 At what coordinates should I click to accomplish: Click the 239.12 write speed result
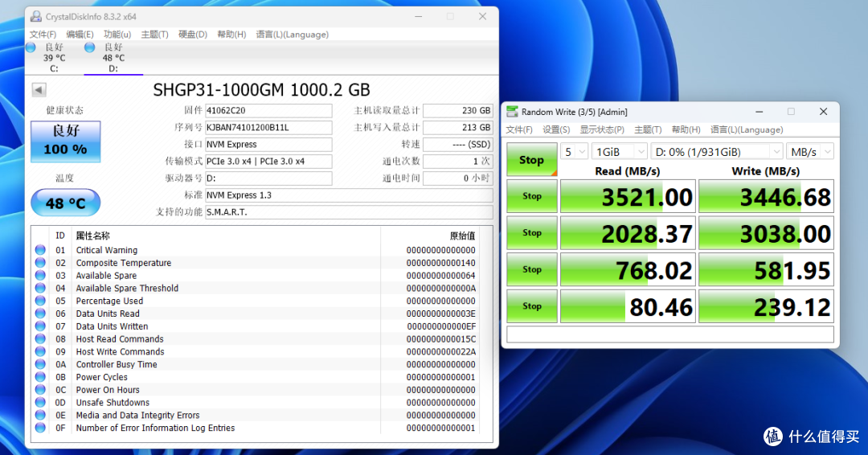(766, 306)
